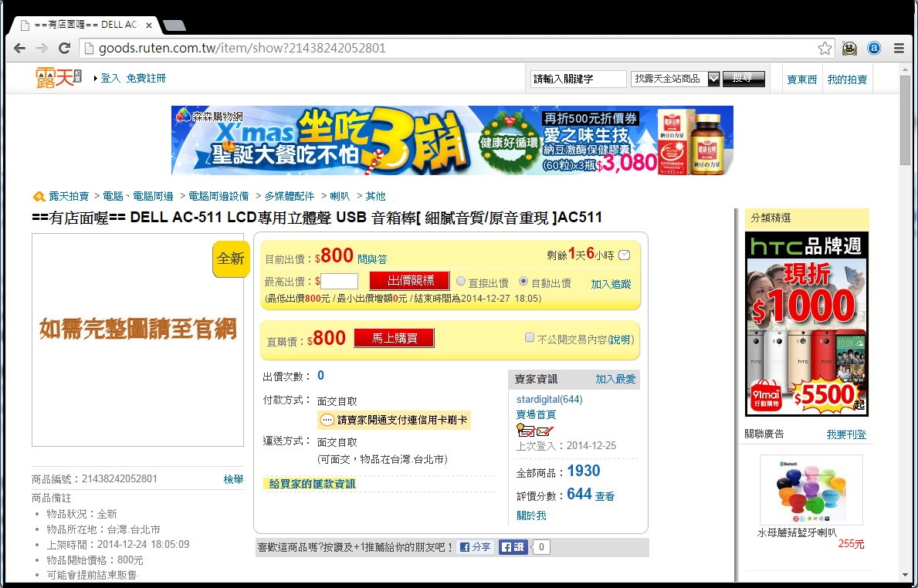Image resolution: width=918 pixels, height=588 pixels.
Task: Add seller with 加入最愛 link
Action: click(615, 379)
